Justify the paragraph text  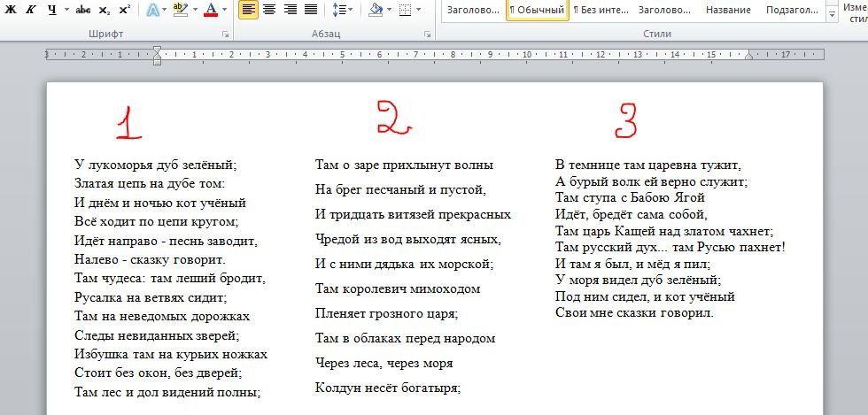(x=311, y=10)
